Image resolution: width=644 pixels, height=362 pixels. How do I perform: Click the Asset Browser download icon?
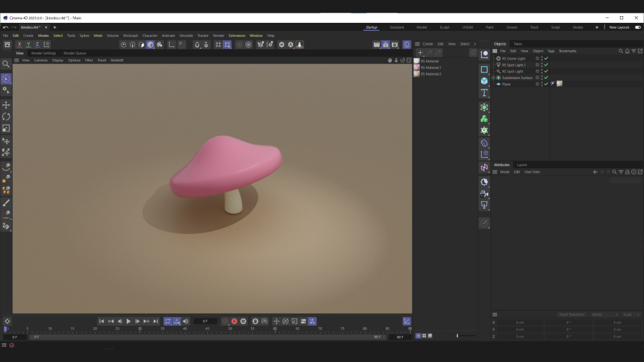click(299, 44)
